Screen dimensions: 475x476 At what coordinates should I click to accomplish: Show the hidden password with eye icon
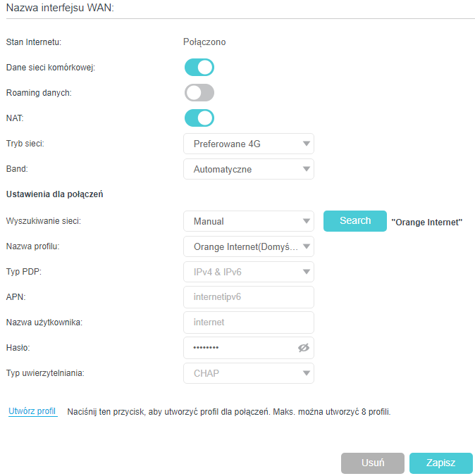coord(304,348)
